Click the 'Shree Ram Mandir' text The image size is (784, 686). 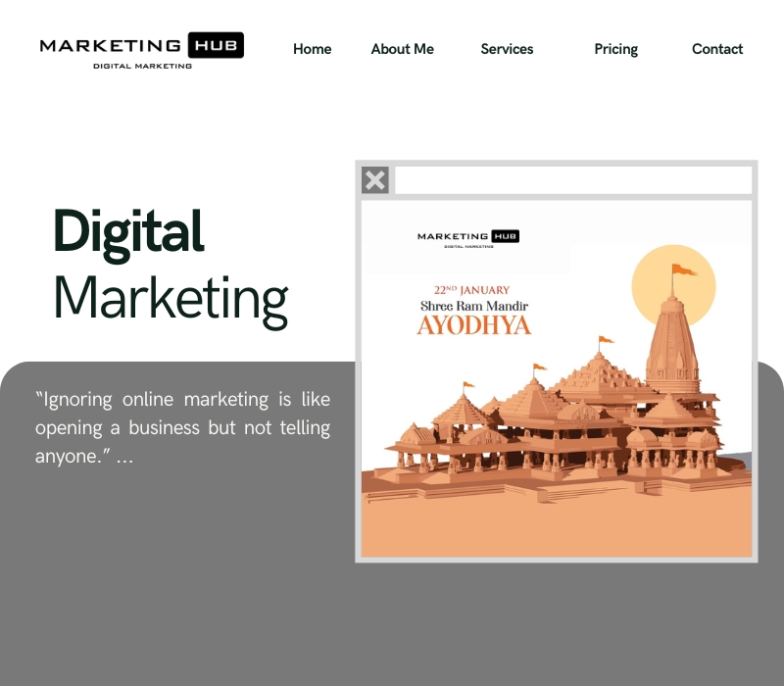[474, 307]
